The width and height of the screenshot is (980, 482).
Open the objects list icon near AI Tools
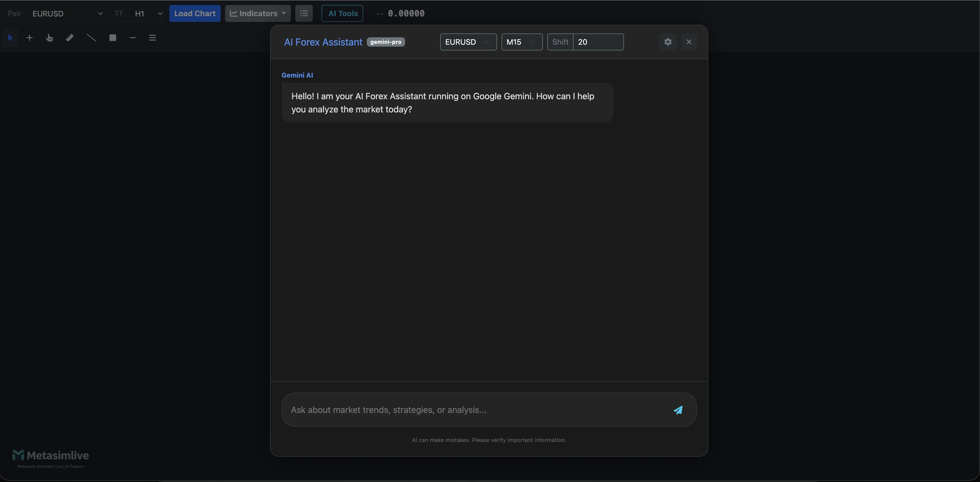click(x=303, y=13)
